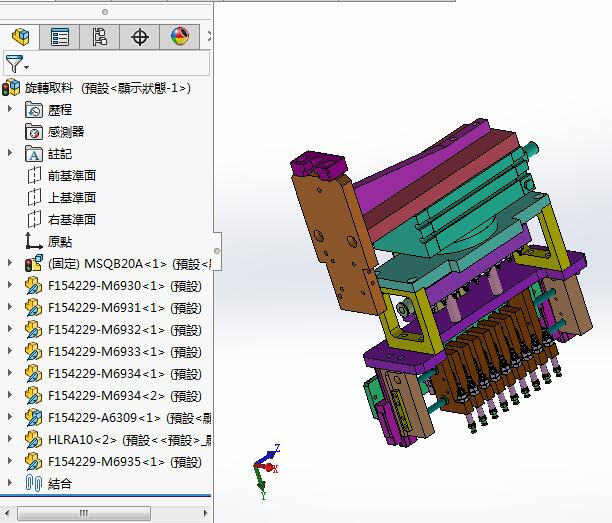Select the 原點 text label

click(60, 242)
